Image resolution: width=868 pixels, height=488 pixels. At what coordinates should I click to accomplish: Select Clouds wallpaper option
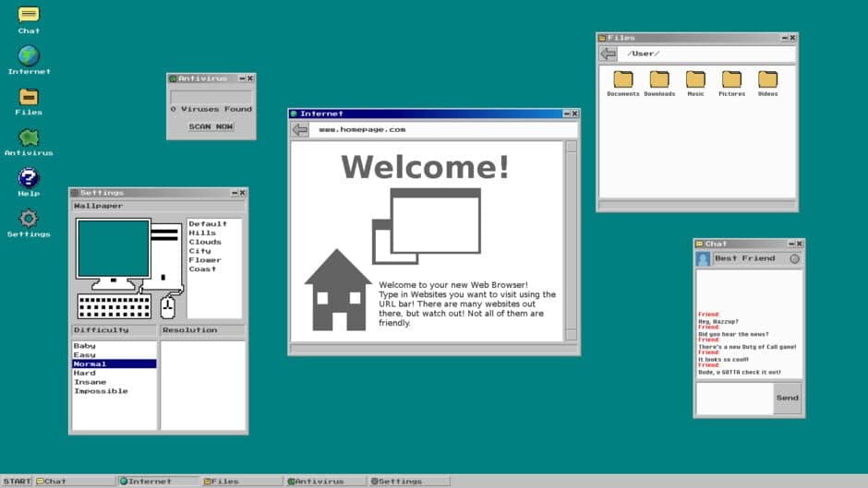[205, 242]
